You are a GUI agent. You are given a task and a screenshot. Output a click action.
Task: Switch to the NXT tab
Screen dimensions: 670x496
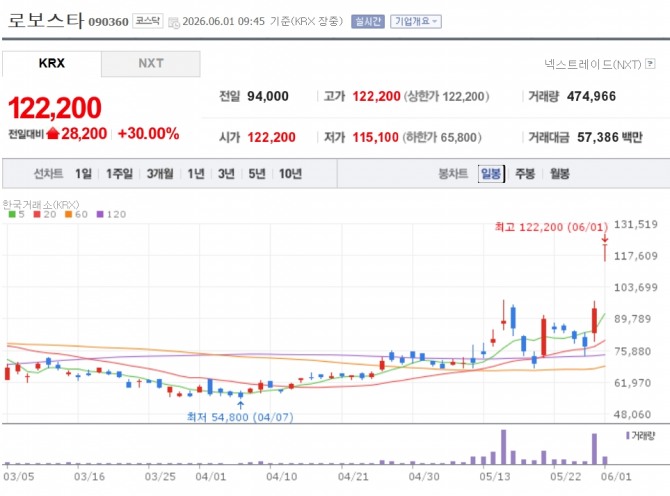point(151,64)
